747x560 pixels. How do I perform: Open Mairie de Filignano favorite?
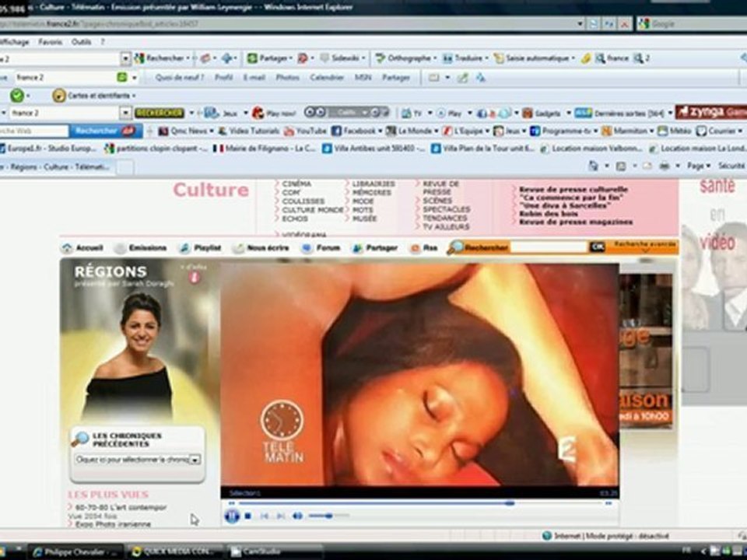click(x=265, y=149)
